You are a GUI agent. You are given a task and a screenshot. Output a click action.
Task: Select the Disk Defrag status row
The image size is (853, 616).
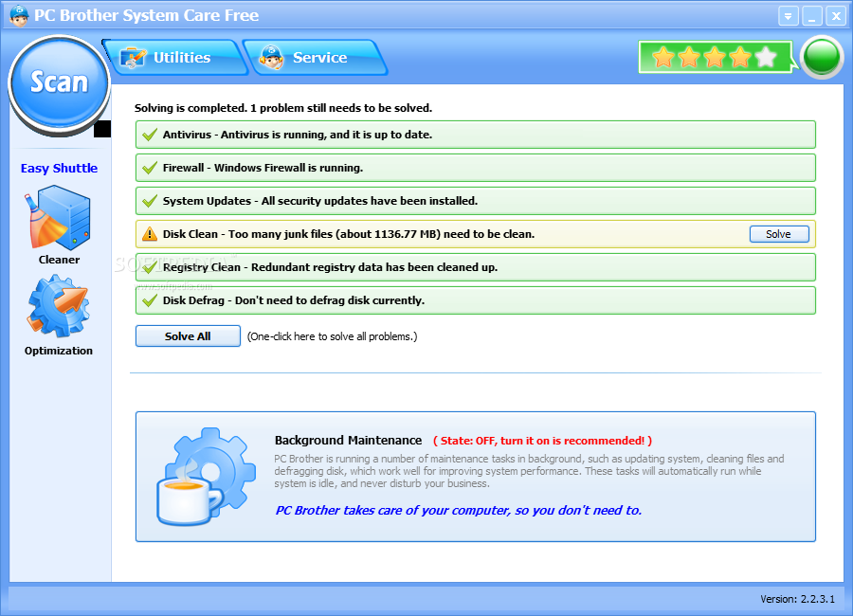476,300
